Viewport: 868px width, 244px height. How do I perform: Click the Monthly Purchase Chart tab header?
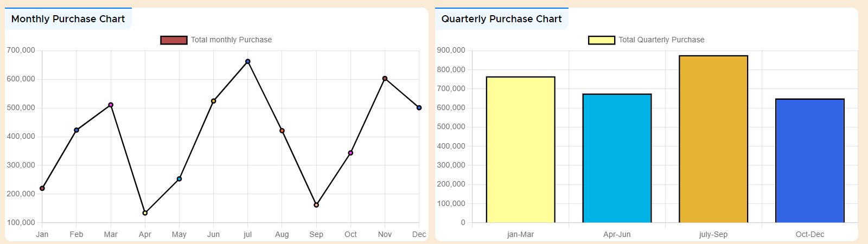click(68, 19)
